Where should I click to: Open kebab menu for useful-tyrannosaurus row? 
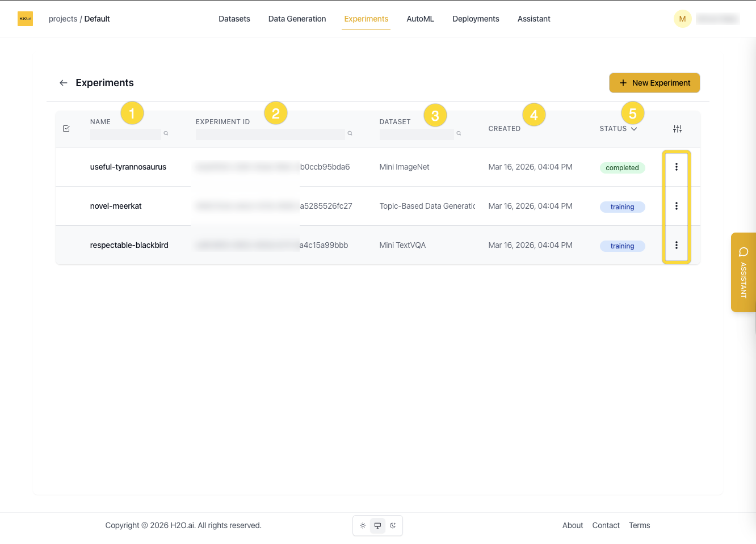[676, 167]
